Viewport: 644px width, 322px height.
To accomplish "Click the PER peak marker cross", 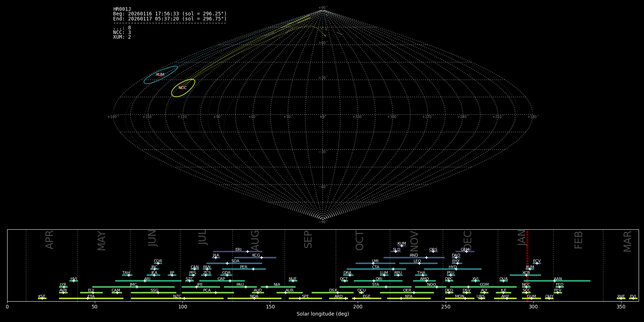I will point(253,269).
